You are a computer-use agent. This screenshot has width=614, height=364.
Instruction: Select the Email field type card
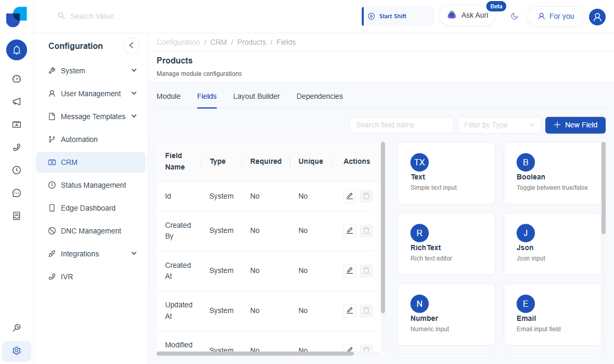click(x=552, y=315)
